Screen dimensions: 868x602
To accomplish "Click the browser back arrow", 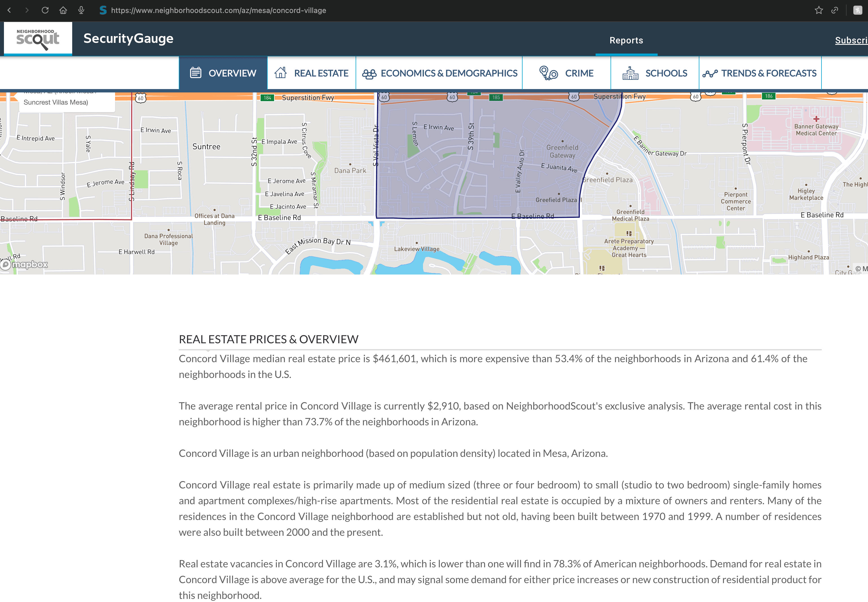I will (x=9, y=10).
